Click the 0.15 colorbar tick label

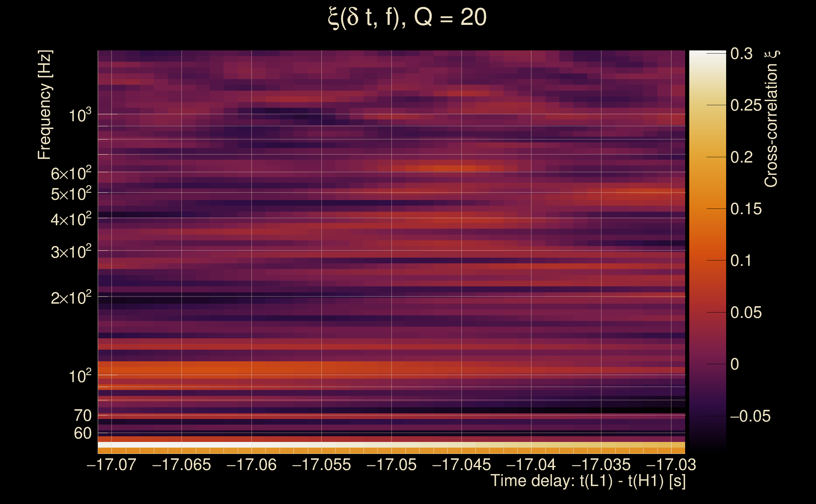tap(746, 209)
